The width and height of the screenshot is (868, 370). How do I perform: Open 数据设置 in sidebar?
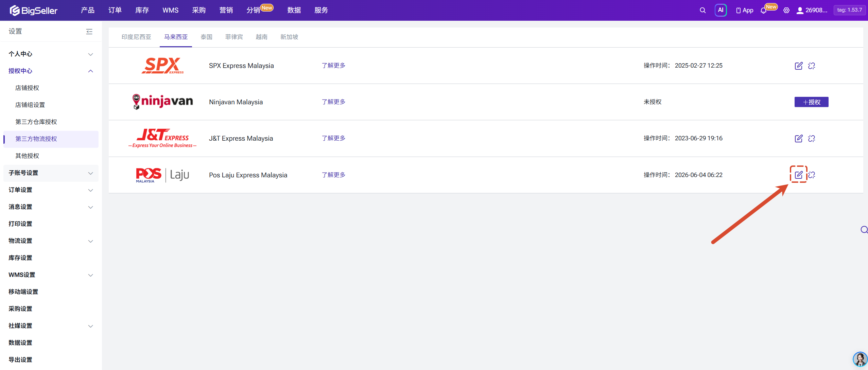(x=20, y=343)
